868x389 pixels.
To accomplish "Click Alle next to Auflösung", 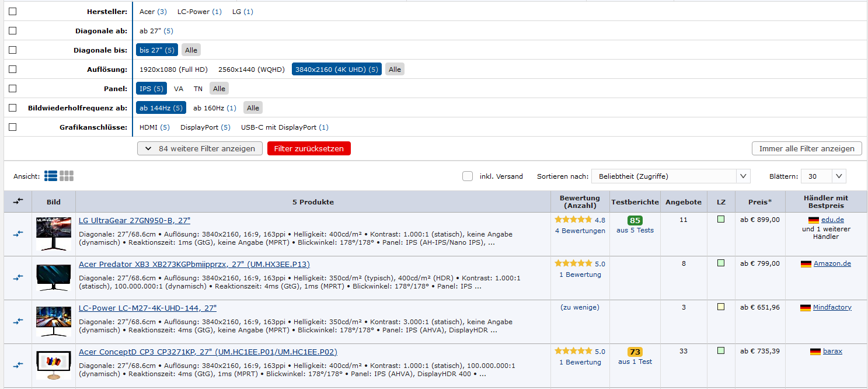I will [395, 70].
